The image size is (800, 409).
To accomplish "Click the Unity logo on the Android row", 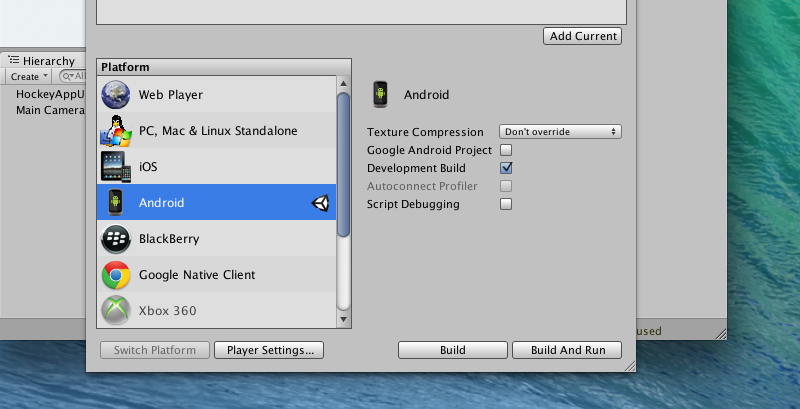I will tap(320, 203).
